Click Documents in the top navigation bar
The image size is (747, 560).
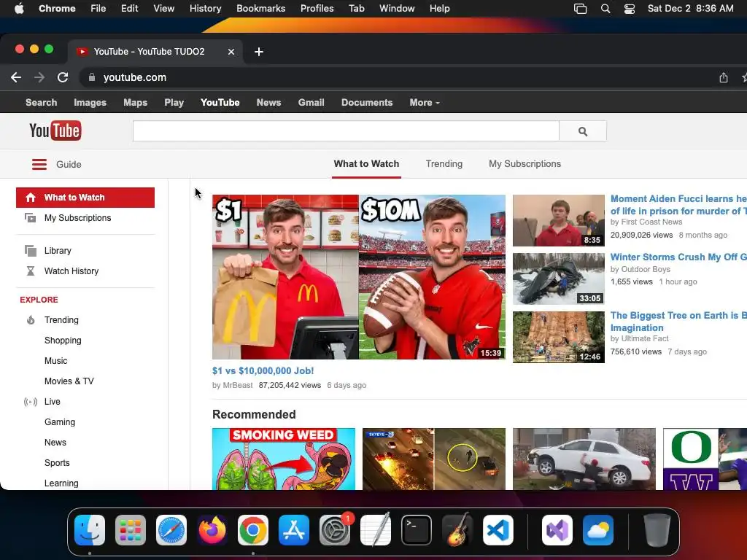pyautogui.click(x=367, y=102)
